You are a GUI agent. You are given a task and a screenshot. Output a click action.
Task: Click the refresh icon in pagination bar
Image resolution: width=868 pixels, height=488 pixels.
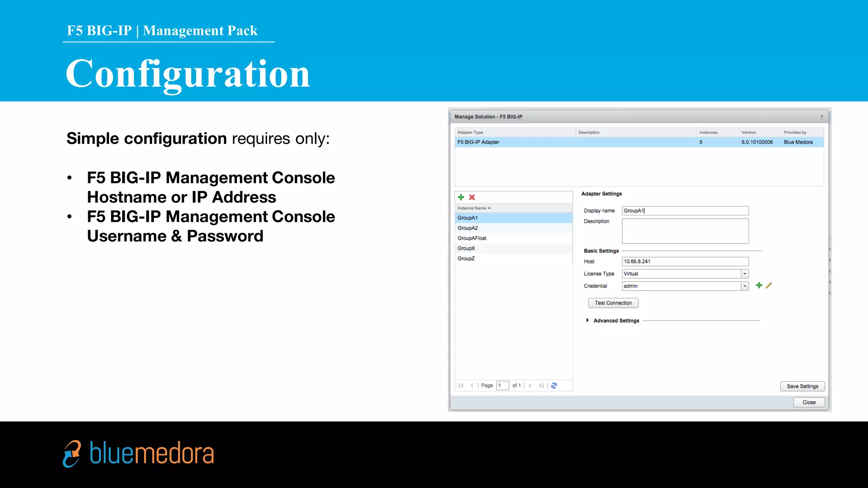click(x=554, y=385)
